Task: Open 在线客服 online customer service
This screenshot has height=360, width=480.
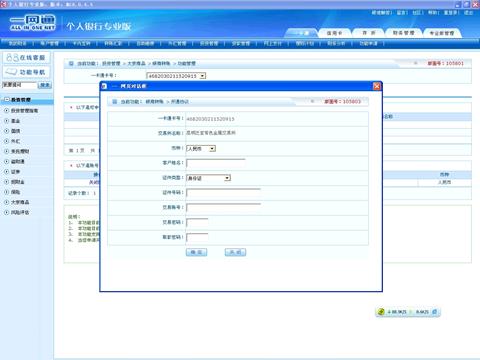Action: [x=26, y=57]
